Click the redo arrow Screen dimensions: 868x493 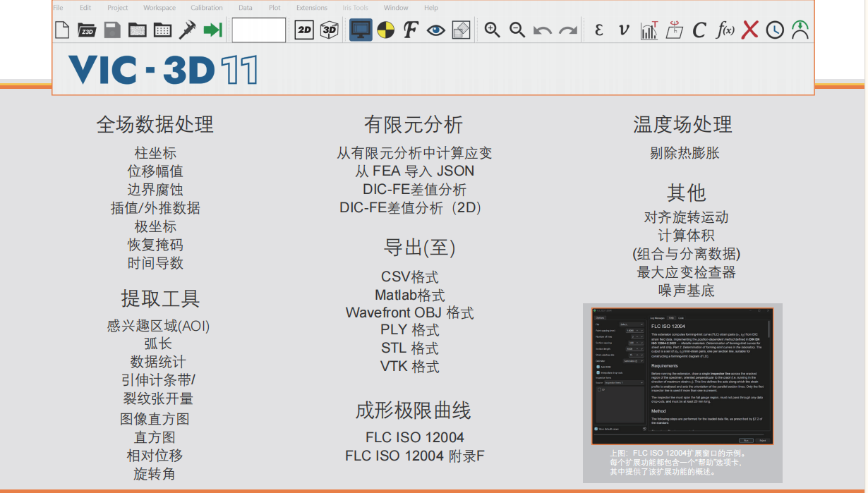point(568,30)
